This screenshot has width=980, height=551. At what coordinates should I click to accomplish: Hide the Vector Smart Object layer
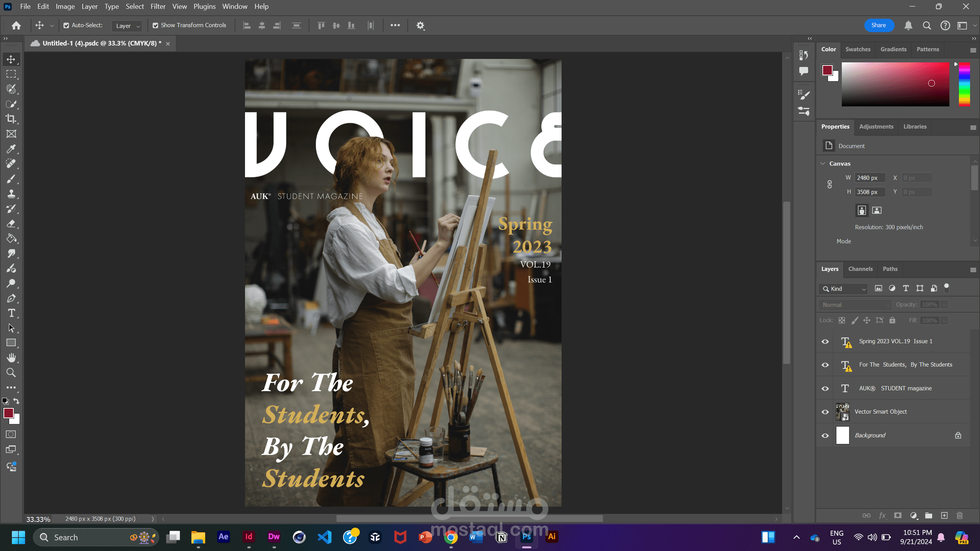pos(825,412)
